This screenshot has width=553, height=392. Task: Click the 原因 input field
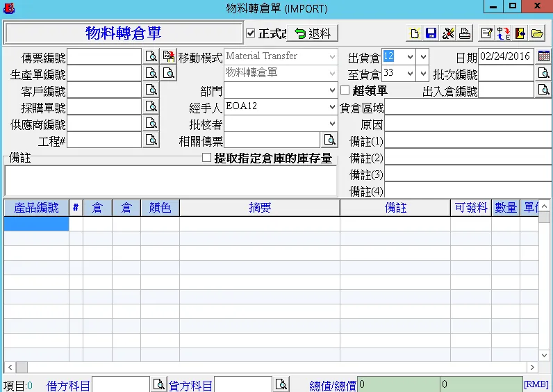coord(468,124)
